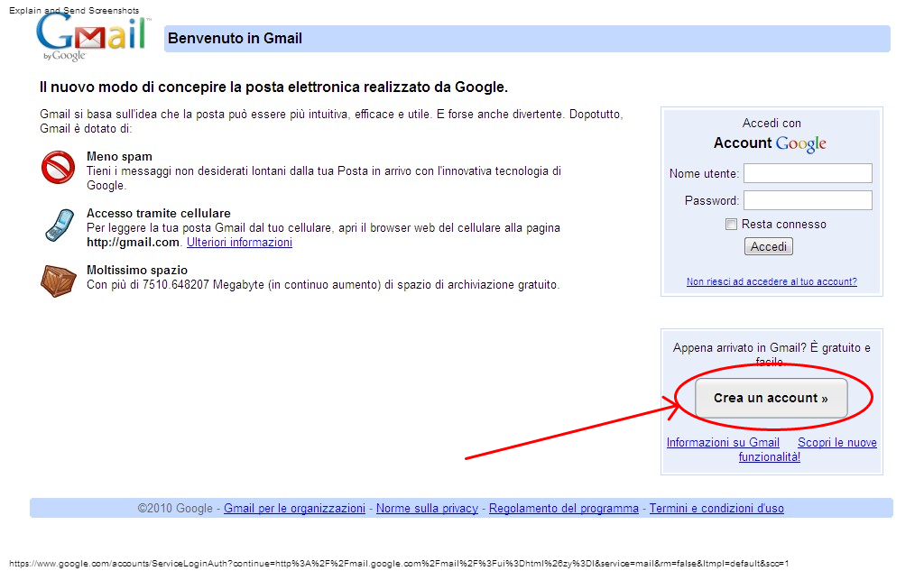Image resolution: width=924 pixels, height=580 pixels.
Task: Click the Accedi button
Action: [769, 247]
